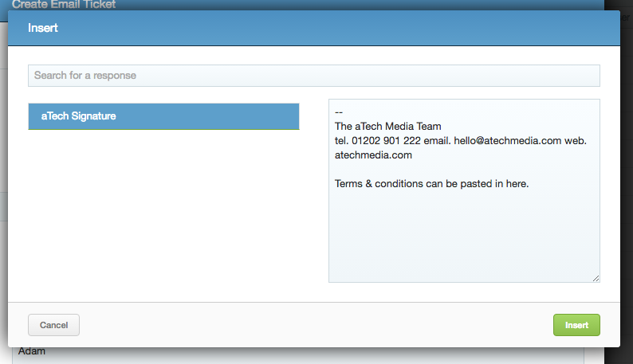Screen dimensions: 633x364
Task: Click the Terms & conditions line in preview
Action: tap(431, 184)
